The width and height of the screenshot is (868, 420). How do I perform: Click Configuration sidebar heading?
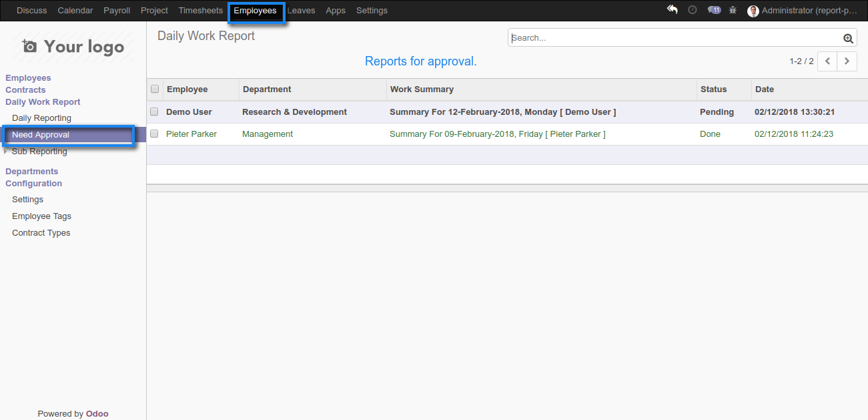(33, 184)
